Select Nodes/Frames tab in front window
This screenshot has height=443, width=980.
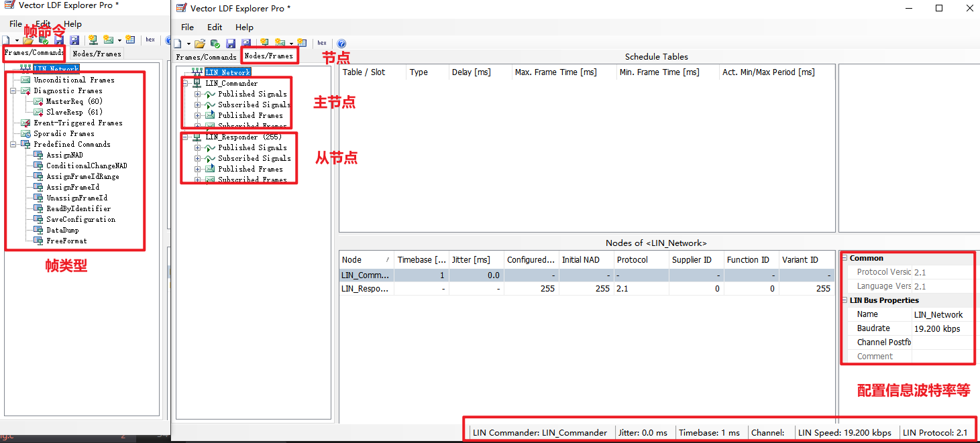[x=268, y=56]
